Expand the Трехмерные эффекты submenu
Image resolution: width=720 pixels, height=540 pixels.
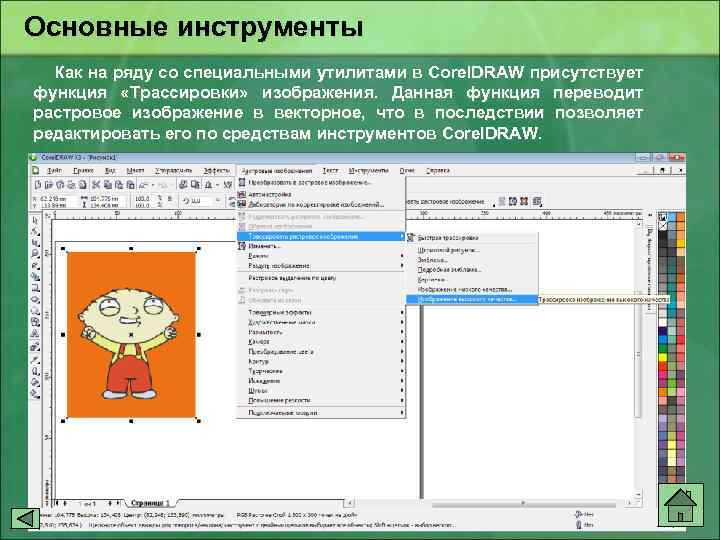point(321,312)
